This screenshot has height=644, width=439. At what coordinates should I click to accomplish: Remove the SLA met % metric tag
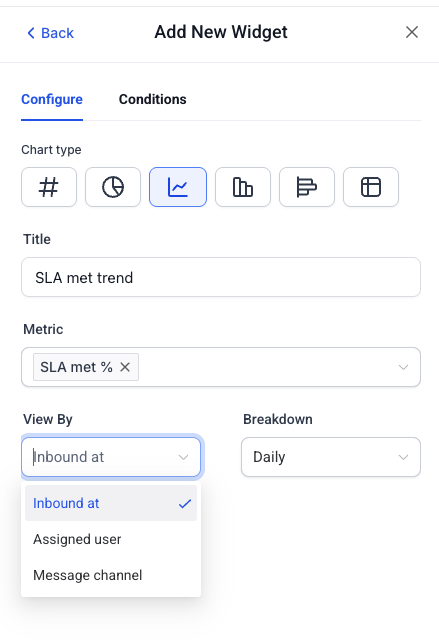(x=125, y=367)
